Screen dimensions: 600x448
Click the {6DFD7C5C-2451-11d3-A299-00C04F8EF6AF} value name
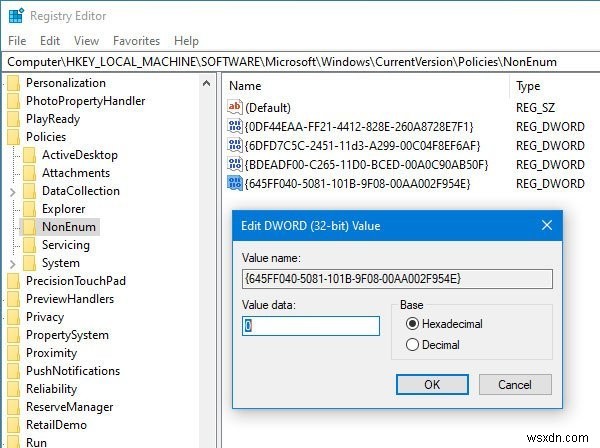[x=362, y=146]
